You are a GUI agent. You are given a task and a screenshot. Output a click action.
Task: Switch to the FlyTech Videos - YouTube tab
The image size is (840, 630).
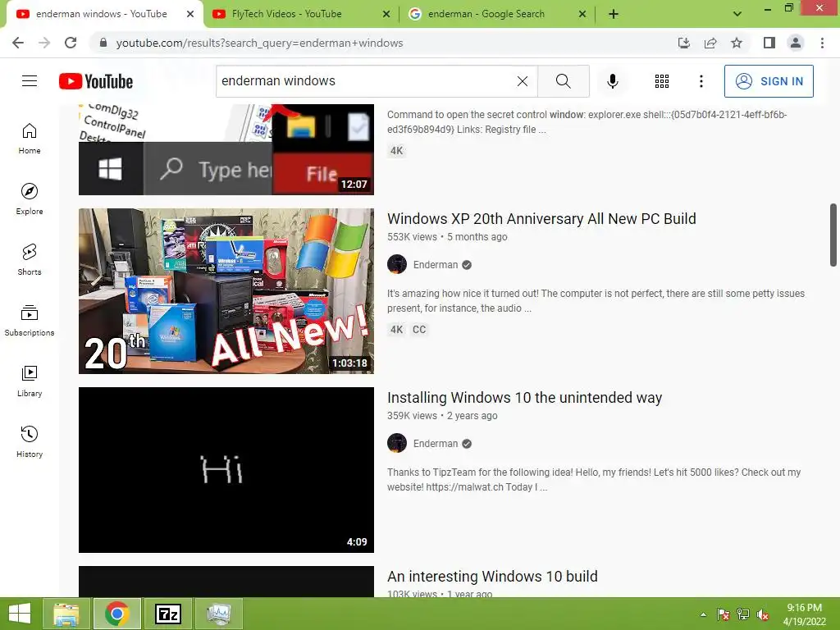(x=286, y=14)
